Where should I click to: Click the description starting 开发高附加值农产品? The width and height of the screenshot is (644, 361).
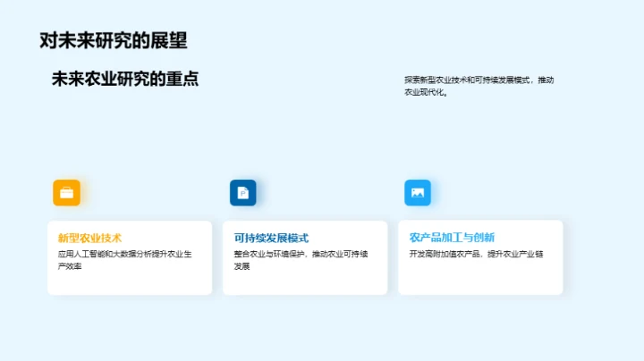(x=476, y=254)
